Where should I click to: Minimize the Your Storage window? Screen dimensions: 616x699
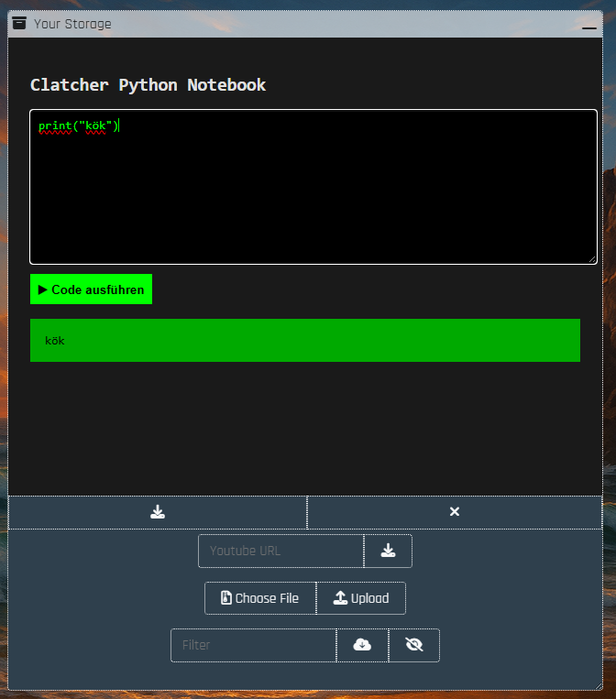588,27
